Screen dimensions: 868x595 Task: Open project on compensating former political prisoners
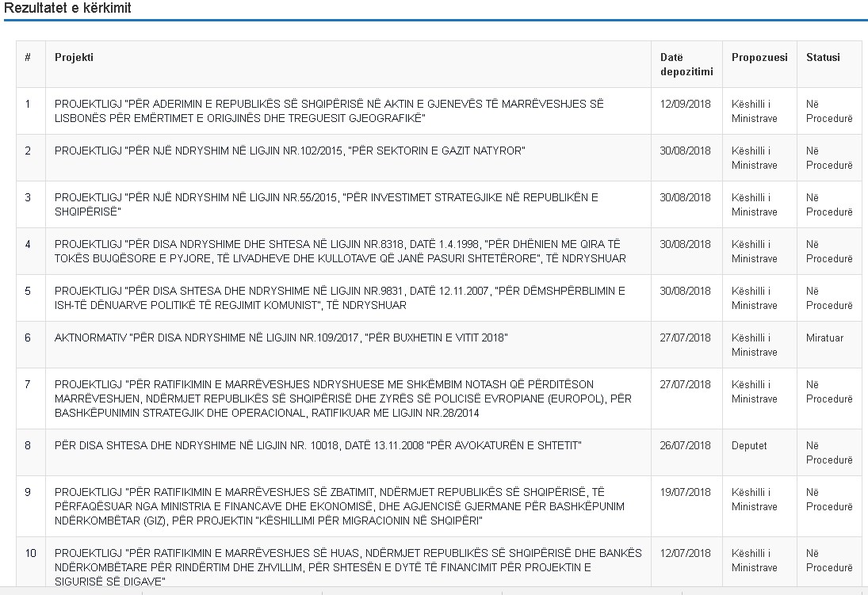coord(339,298)
